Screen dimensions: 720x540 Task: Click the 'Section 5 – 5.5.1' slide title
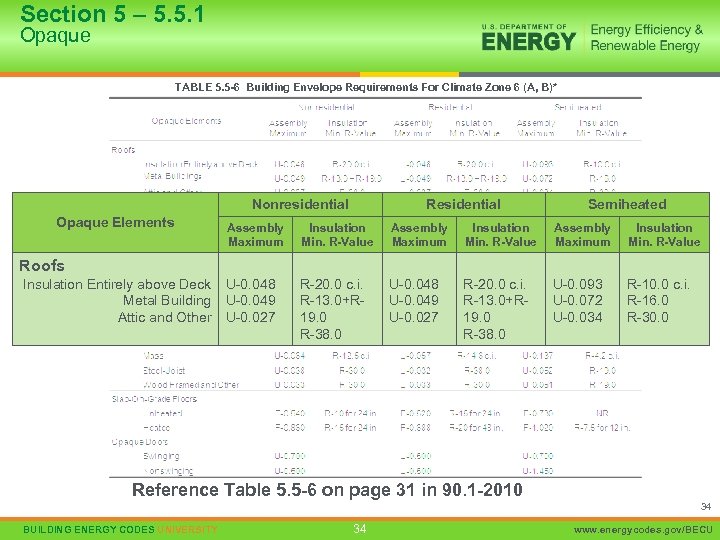coord(112,14)
